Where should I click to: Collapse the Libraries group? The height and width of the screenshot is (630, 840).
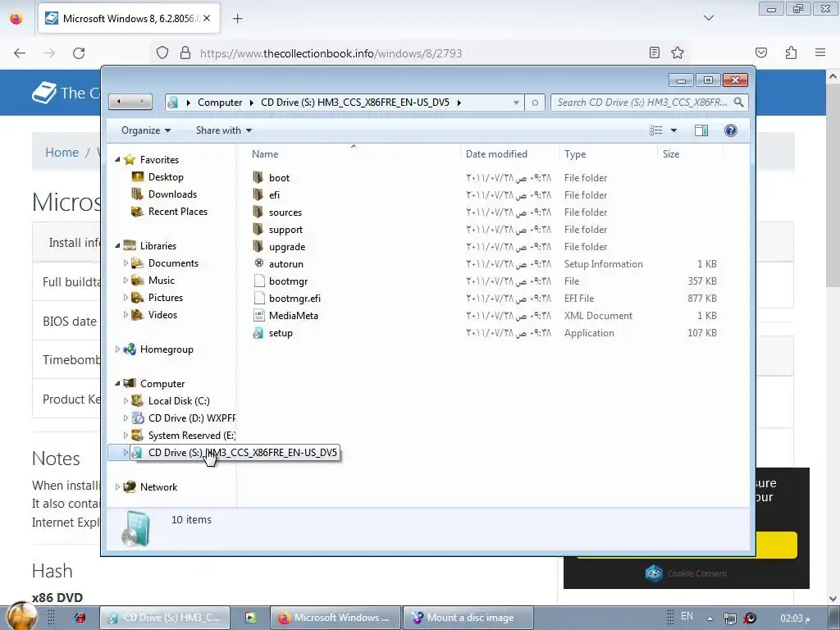click(x=117, y=246)
